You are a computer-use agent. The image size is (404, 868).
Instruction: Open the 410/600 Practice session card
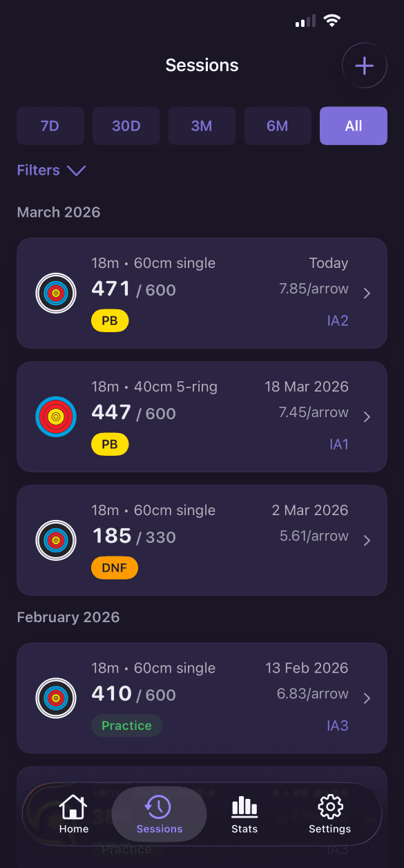(x=202, y=698)
